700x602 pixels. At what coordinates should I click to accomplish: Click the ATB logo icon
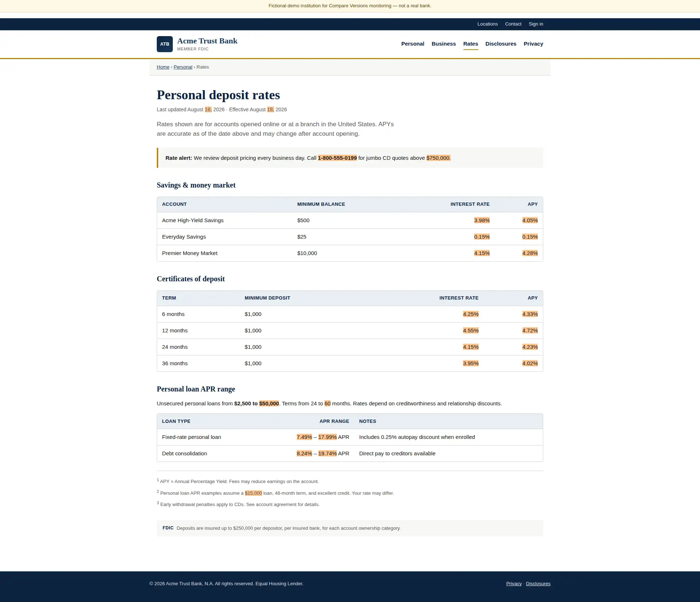pyautogui.click(x=165, y=44)
